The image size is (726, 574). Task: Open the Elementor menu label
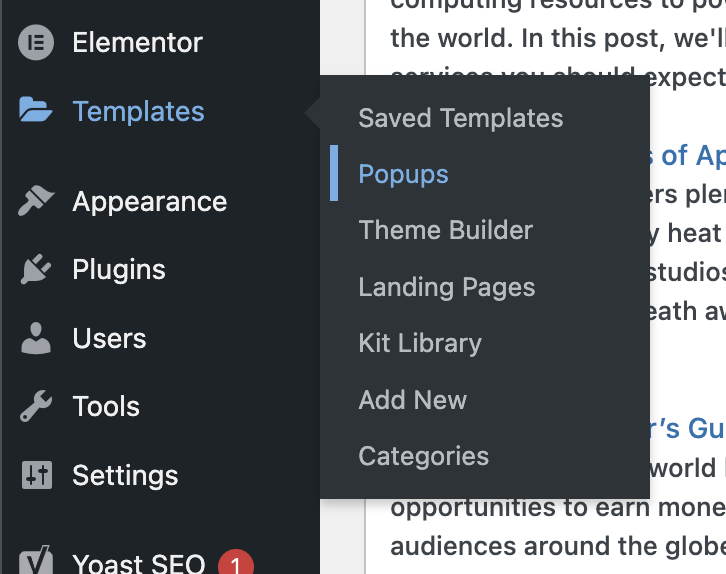tap(138, 43)
